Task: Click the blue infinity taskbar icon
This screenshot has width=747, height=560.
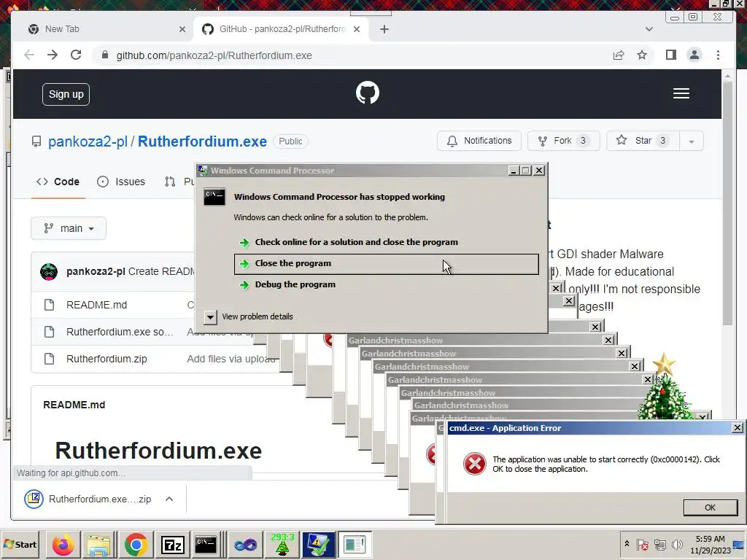Action: (246, 545)
